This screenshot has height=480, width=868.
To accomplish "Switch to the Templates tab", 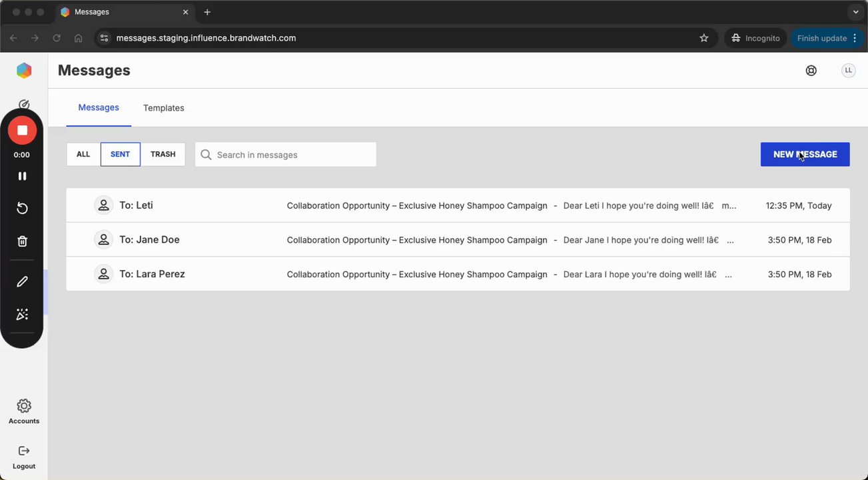I will click(164, 108).
